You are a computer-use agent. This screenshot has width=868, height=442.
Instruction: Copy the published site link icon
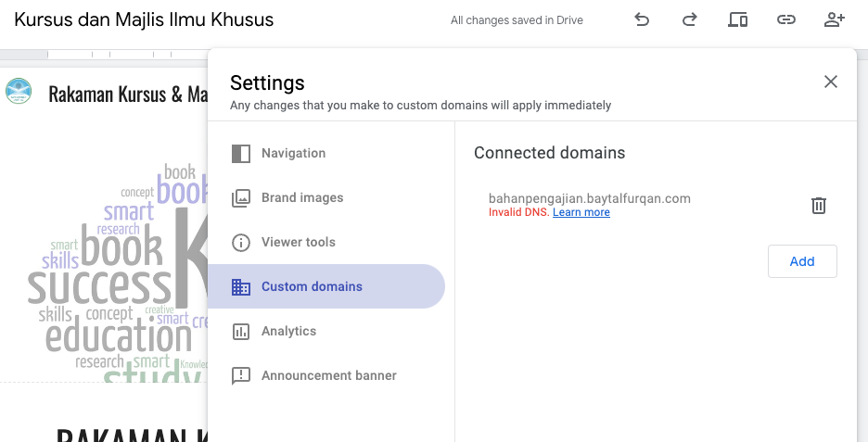click(785, 19)
